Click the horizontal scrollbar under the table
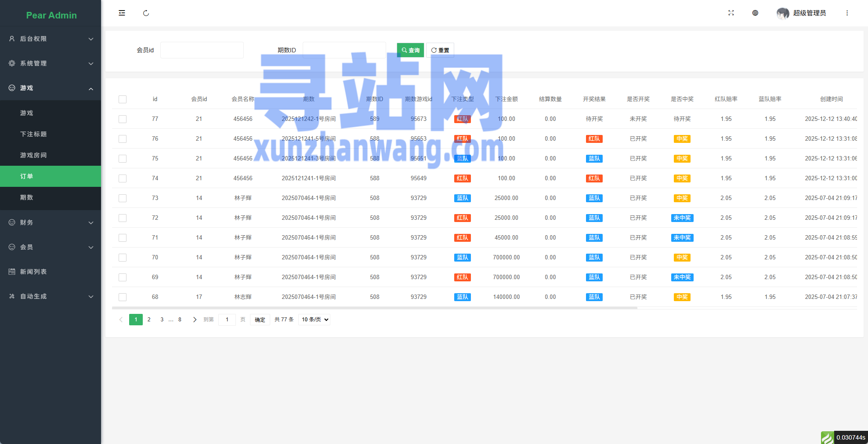 374,308
